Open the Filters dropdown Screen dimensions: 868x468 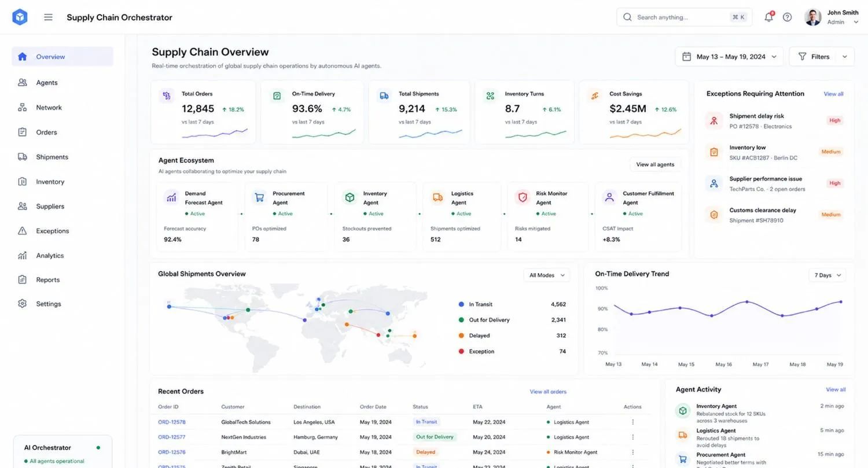click(x=822, y=57)
